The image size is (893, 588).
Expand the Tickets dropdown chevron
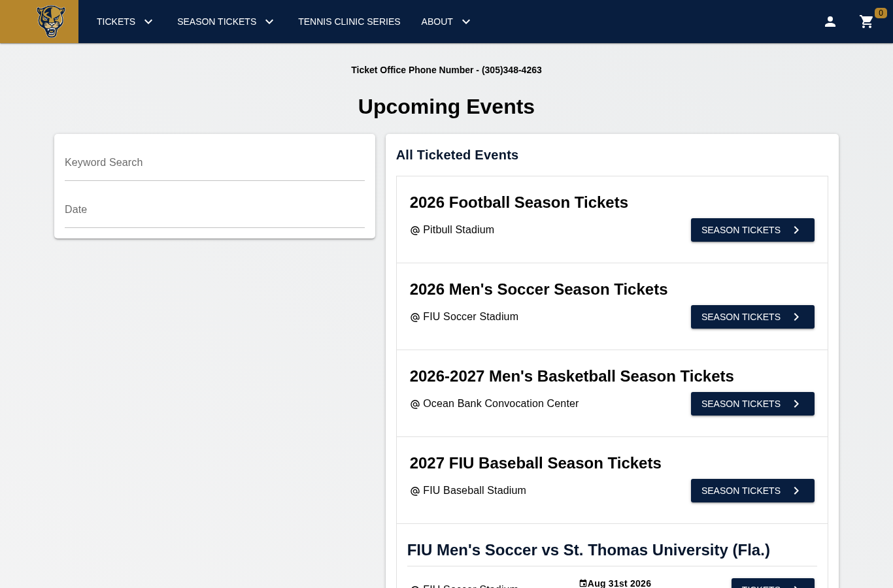coord(148,22)
